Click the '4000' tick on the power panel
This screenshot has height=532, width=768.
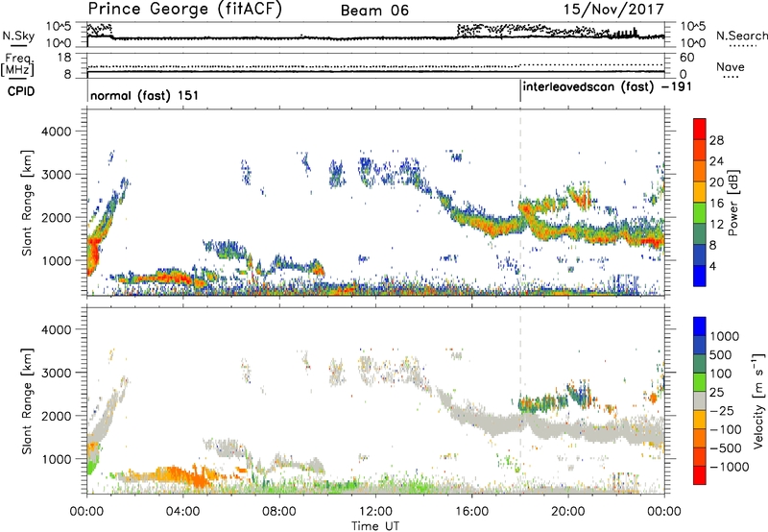click(x=56, y=132)
